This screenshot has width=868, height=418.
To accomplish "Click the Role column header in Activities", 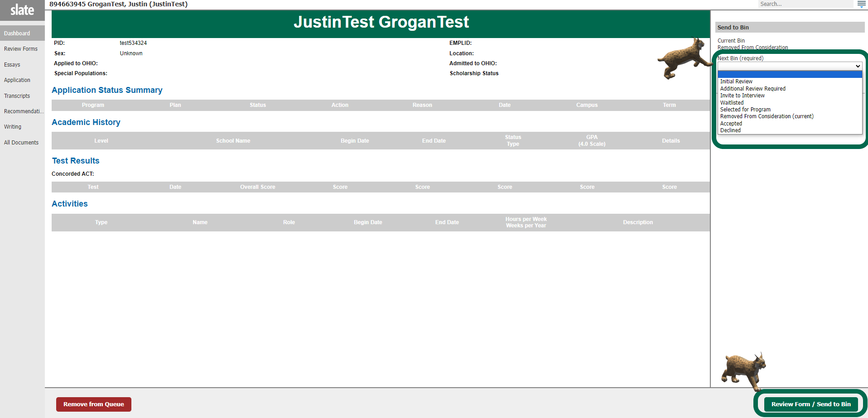I will pyautogui.click(x=289, y=222).
